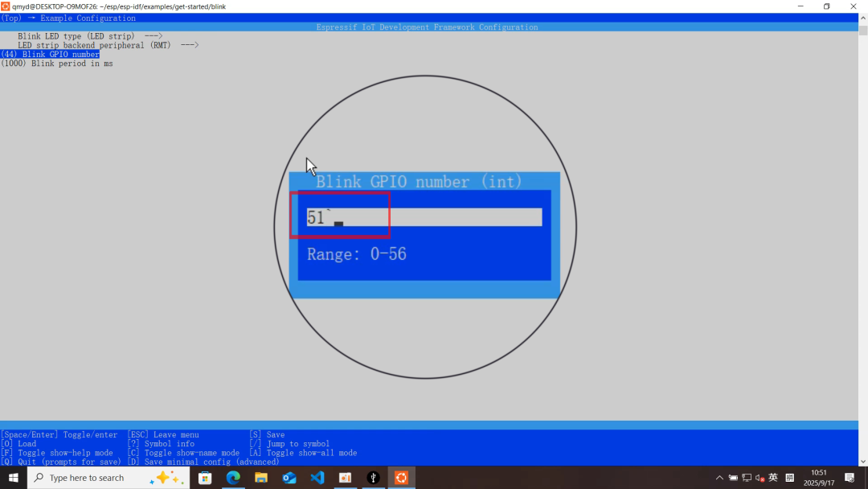Open Microsoft Store from the taskbar
This screenshot has width=868, height=489.
pyautogui.click(x=206, y=478)
